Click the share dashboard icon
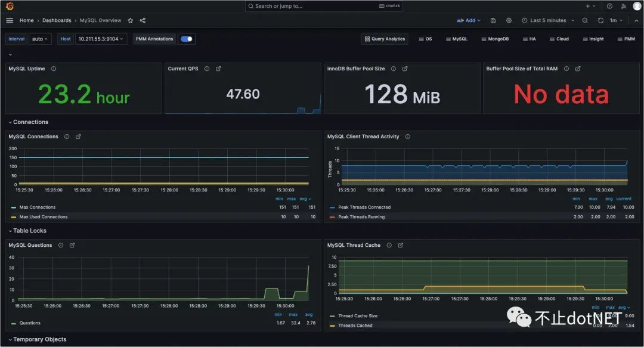 coord(143,20)
